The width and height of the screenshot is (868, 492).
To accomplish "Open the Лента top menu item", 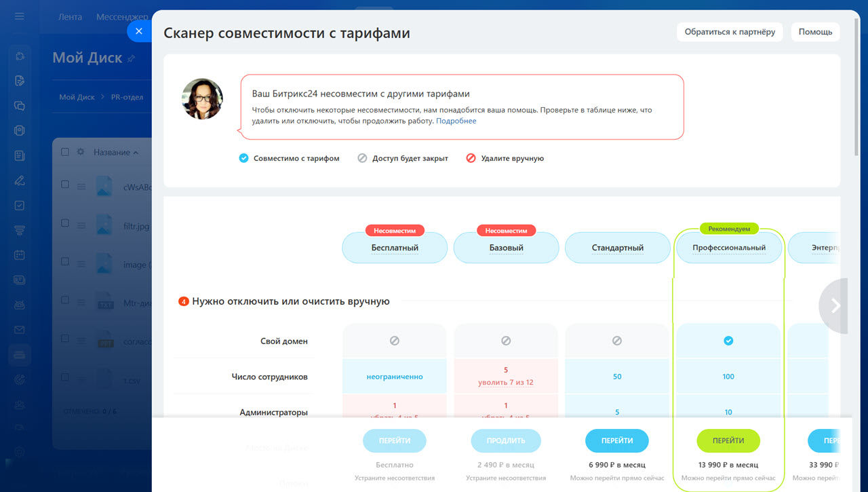I will 70,16.
